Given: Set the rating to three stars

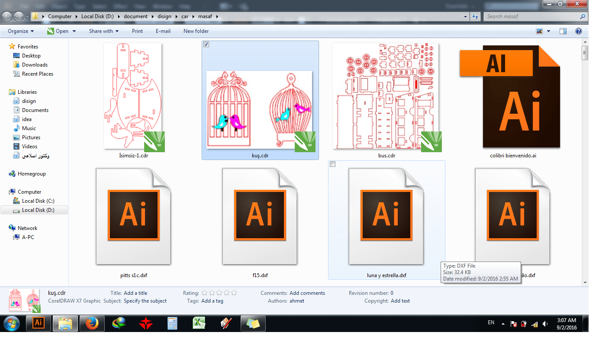Looking at the screenshot, I should point(219,293).
